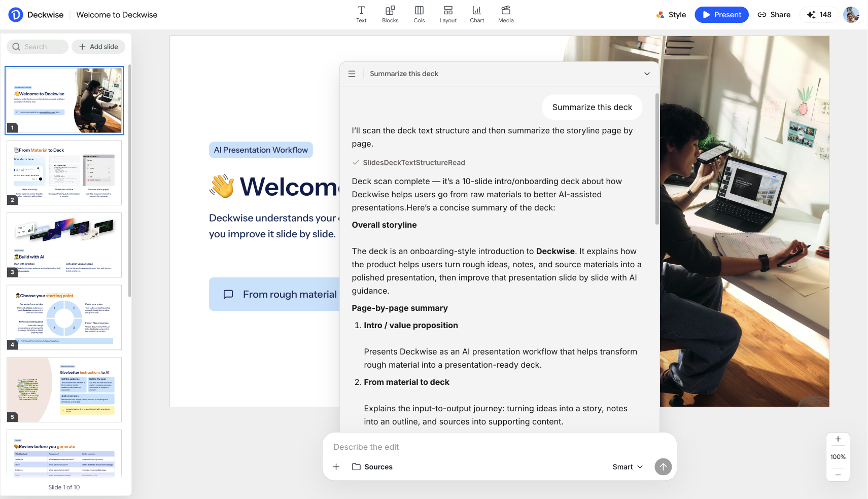
Task: Select slide 3 thumbnail Build with AI
Action: [x=64, y=245]
